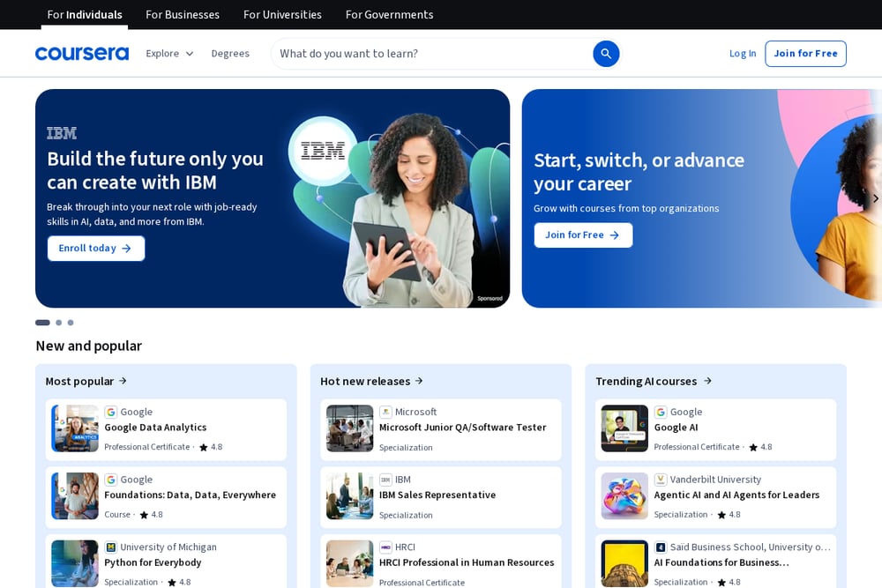Viewport: 882px width, 588px height.
Task: Click the Agentic AI and AI Agents for Leaders title
Action: (x=736, y=495)
